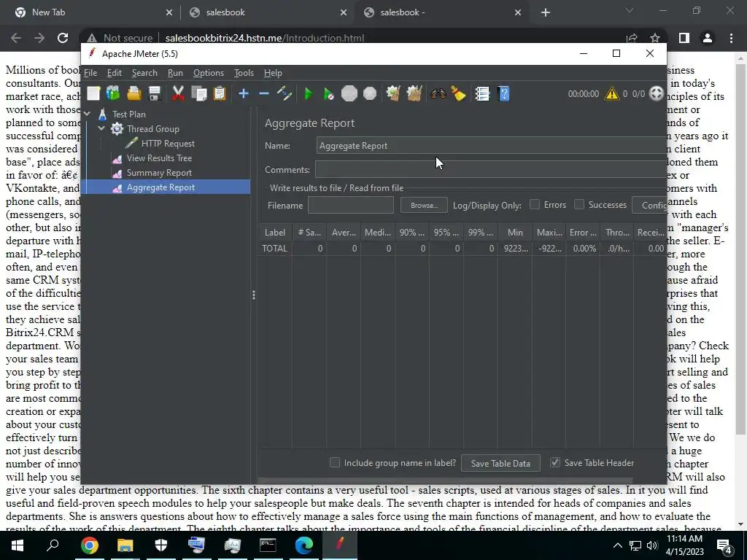Image resolution: width=747 pixels, height=560 pixels.
Task: Open the Tools menu
Action: (244, 73)
